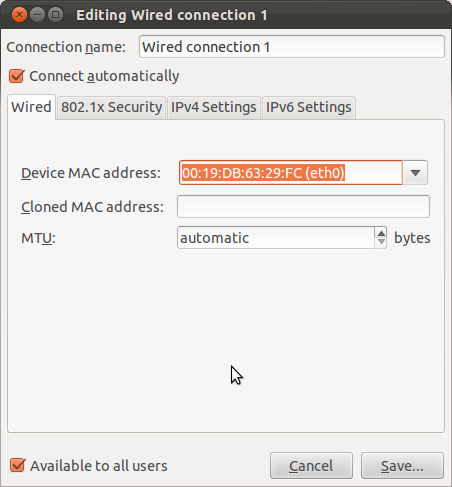Image resolution: width=452 pixels, height=487 pixels.
Task: Click into the Cloned MAC address field
Action: click(303, 207)
